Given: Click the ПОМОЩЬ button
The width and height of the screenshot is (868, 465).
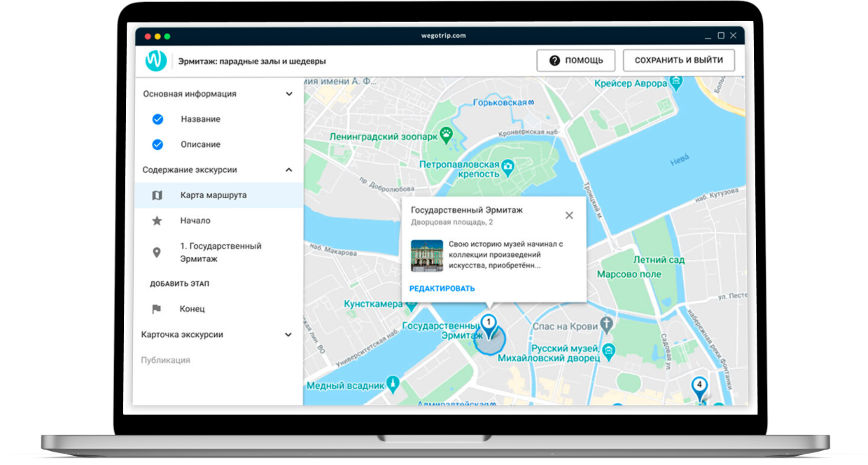Looking at the screenshot, I should click(575, 60).
